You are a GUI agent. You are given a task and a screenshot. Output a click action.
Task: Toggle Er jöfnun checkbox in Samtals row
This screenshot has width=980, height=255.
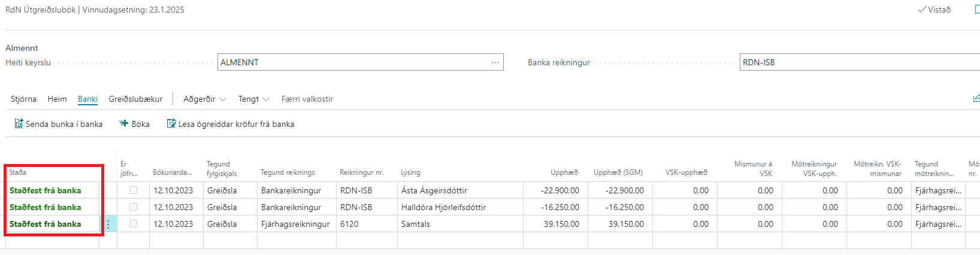click(133, 224)
